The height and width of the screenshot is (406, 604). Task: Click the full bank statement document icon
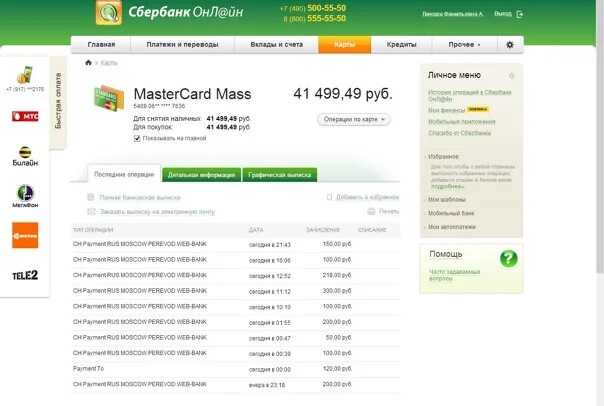coord(91,197)
